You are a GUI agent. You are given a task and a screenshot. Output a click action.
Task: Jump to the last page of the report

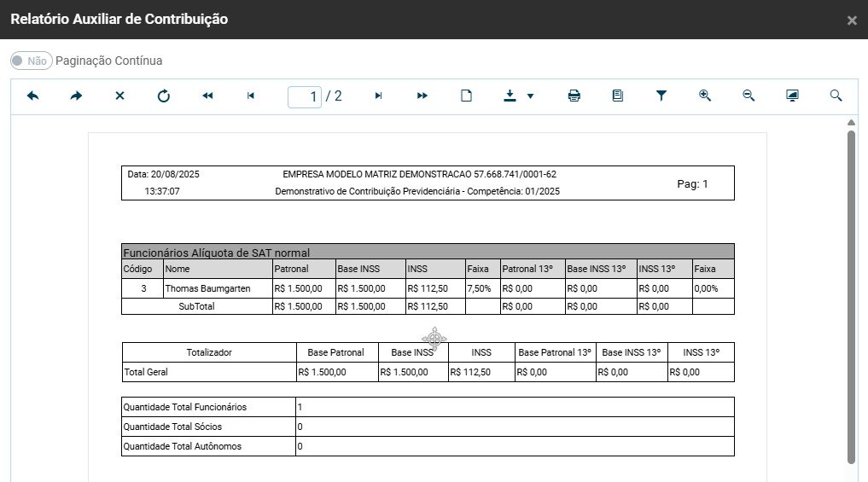422,96
